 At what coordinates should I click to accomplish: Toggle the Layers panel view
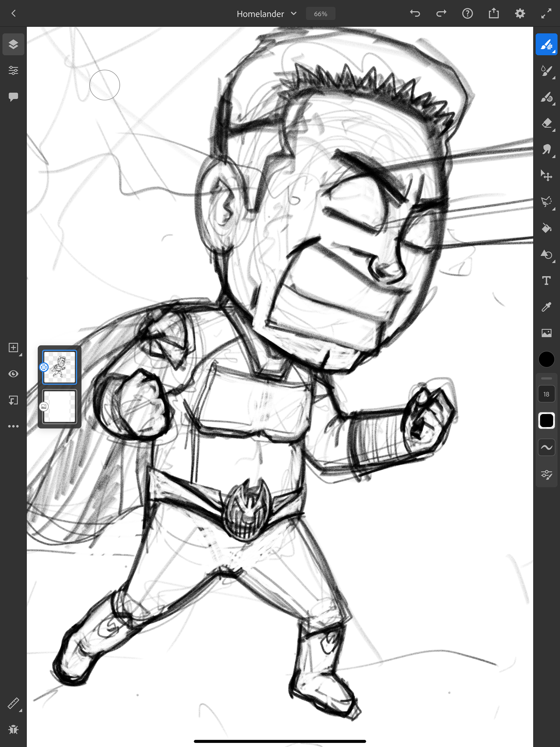click(x=13, y=44)
